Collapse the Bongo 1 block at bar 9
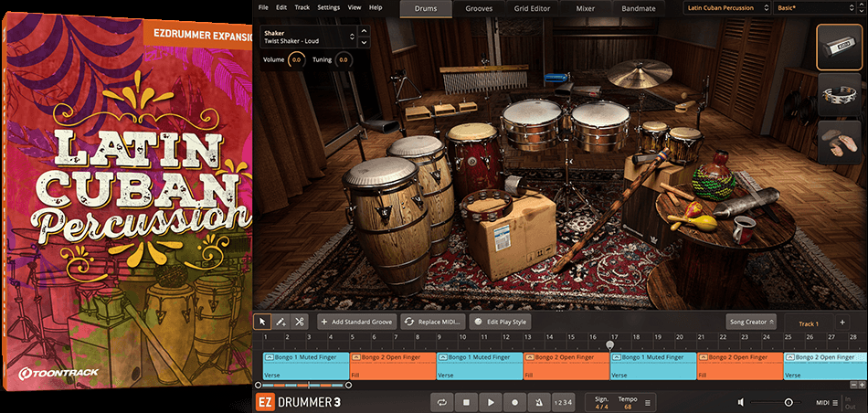 point(443,357)
